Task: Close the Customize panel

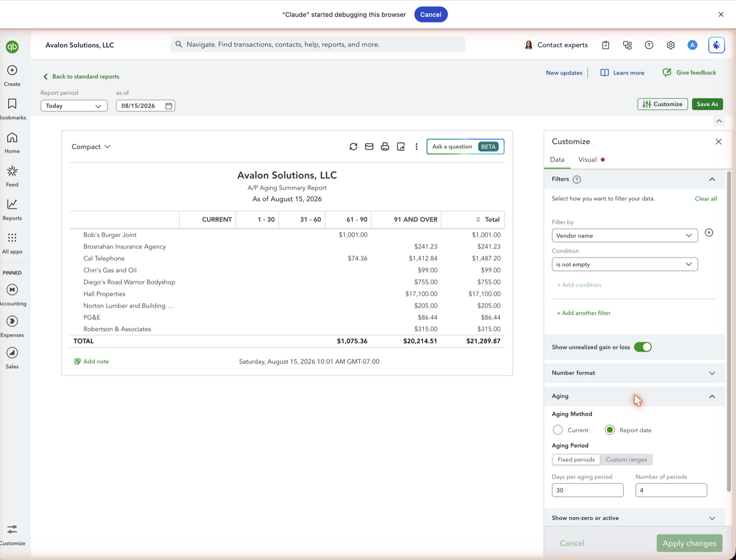Action: point(718,142)
